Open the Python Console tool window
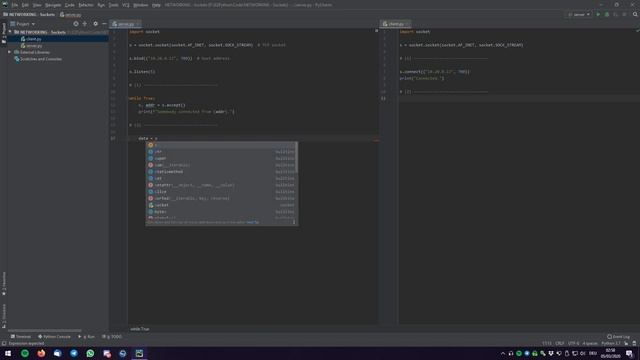 point(54,337)
